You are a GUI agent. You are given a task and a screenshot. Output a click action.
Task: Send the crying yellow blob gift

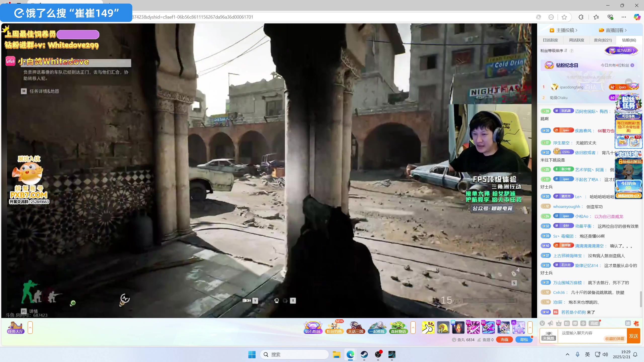tap(443, 328)
